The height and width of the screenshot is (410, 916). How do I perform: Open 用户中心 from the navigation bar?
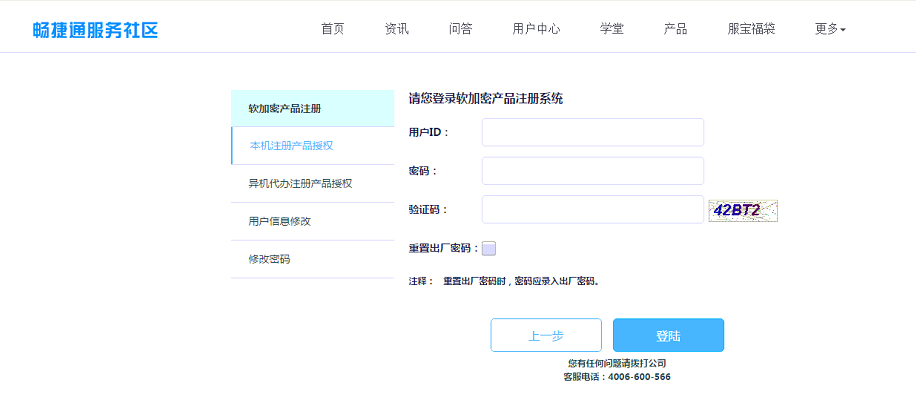click(x=536, y=29)
